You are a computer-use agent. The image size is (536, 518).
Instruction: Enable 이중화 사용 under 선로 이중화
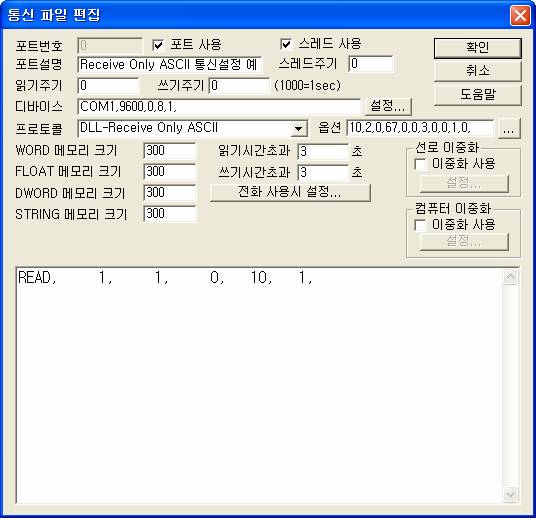420,164
